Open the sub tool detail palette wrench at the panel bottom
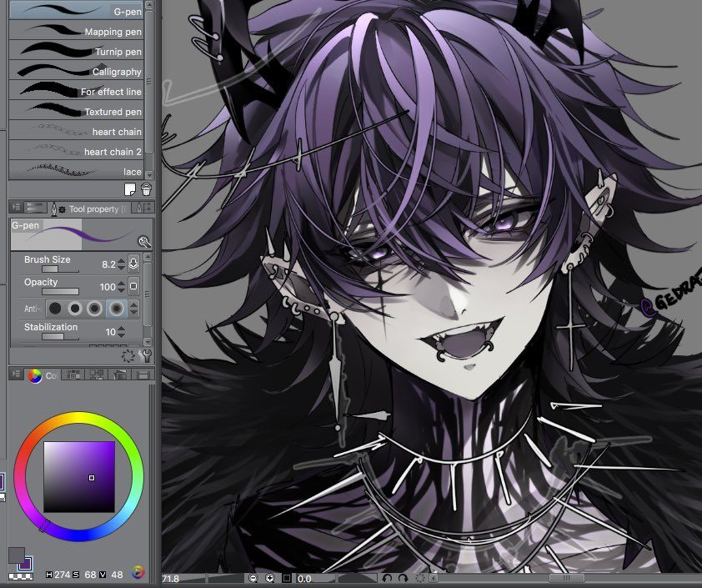The height and width of the screenshot is (588, 702). point(145,355)
